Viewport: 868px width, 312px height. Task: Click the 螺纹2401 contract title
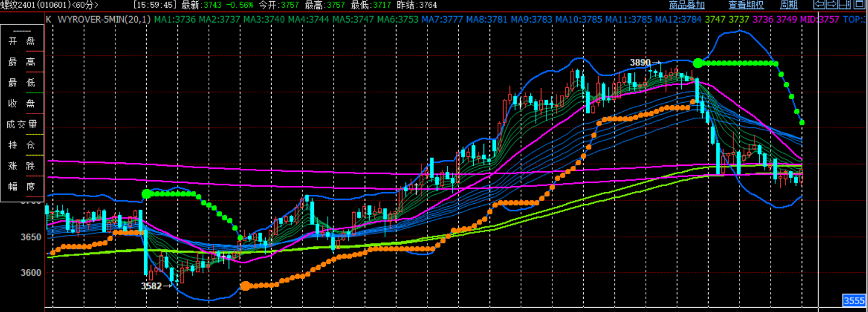point(17,5)
